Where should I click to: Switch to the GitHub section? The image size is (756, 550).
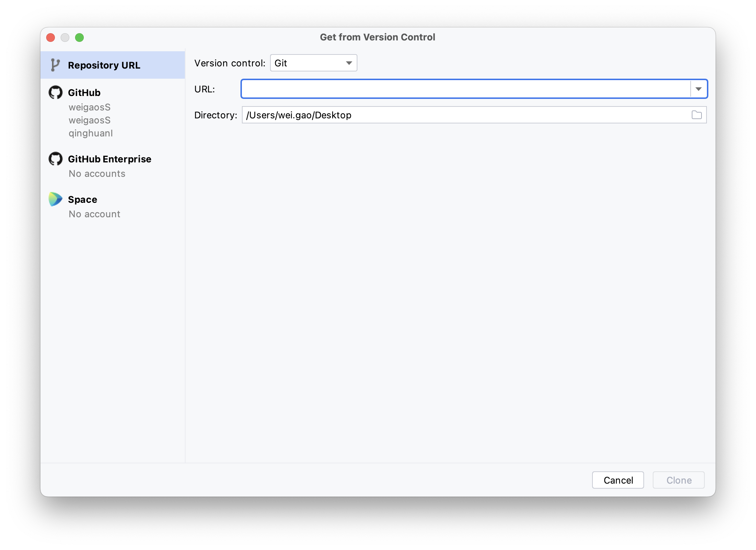pyautogui.click(x=84, y=92)
